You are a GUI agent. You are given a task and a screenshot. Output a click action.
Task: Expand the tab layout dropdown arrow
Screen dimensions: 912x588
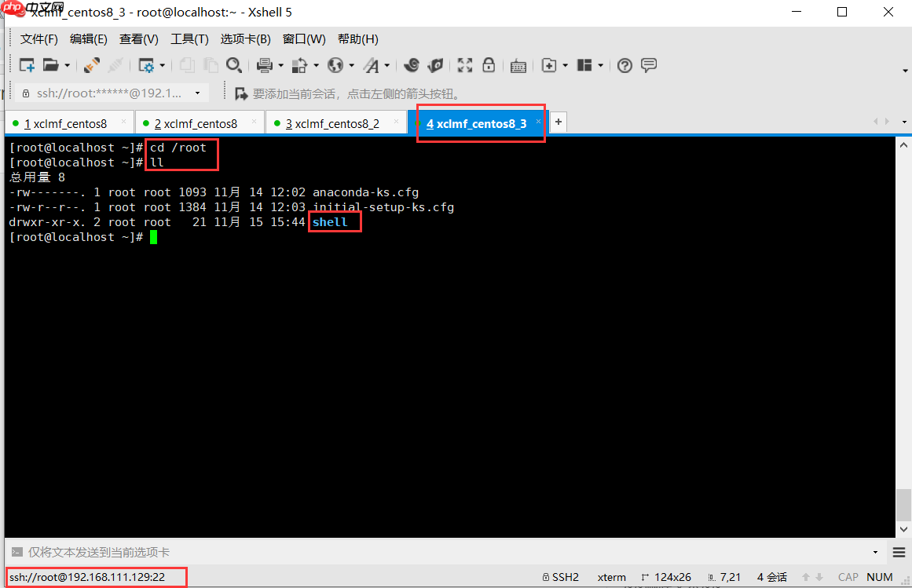click(600, 66)
